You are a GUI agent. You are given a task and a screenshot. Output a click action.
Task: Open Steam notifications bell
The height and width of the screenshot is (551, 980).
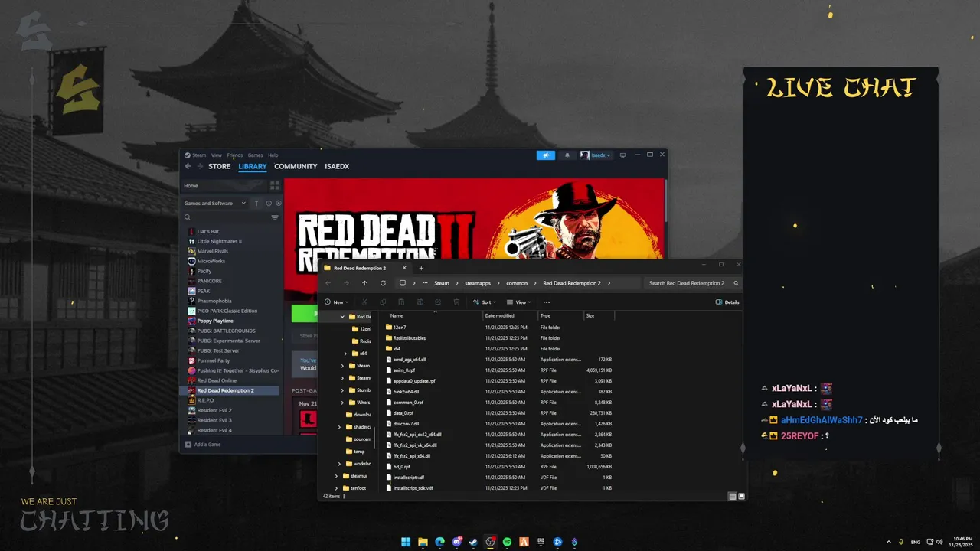click(567, 155)
